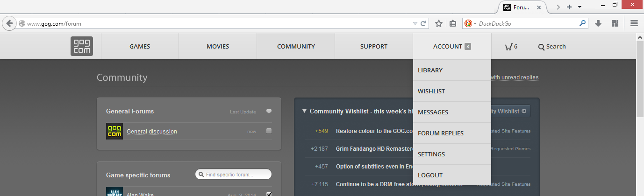Bookmark this page with the star icon
The width and height of the screenshot is (644, 196).
(x=439, y=23)
